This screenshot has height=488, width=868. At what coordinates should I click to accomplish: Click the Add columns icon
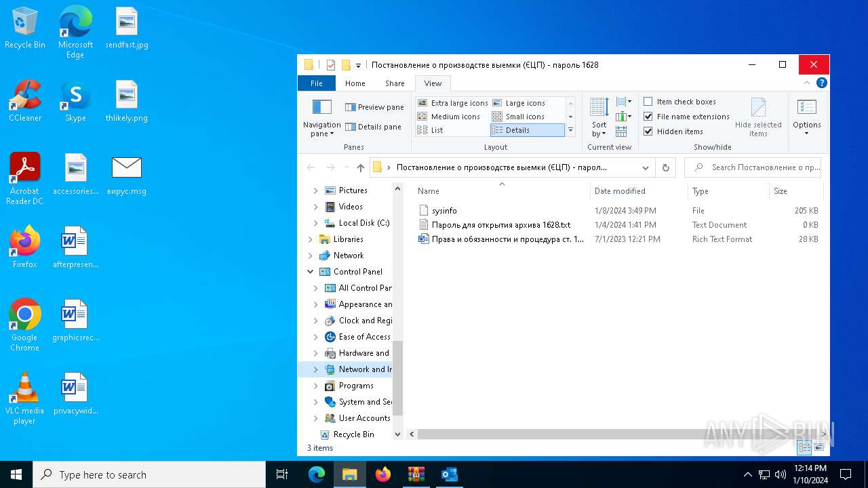point(624,117)
